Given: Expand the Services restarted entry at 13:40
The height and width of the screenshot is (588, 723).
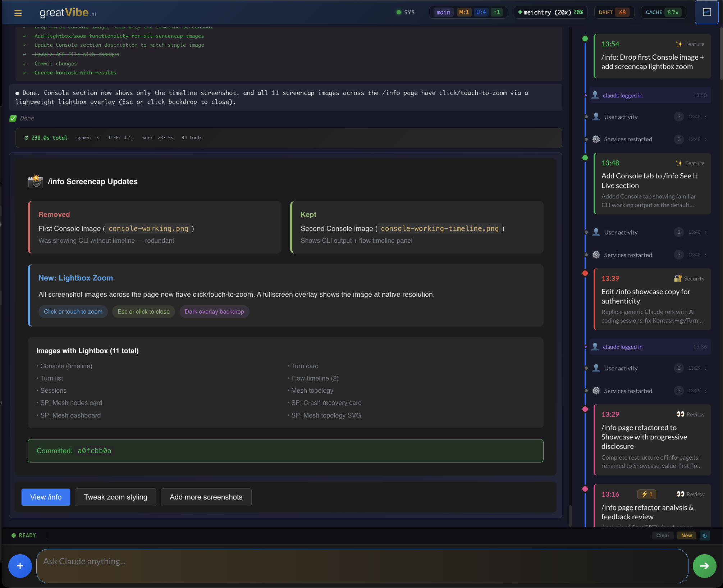Looking at the screenshot, I should click(x=647, y=255).
